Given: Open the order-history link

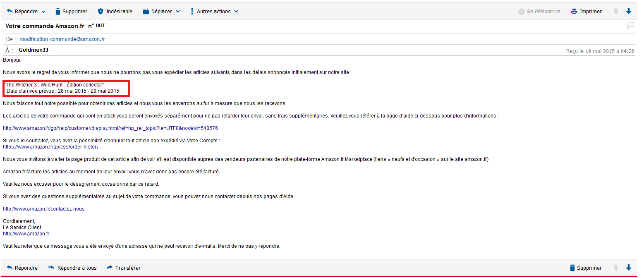Looking at the screenshot, I should [x=50, y=147].
